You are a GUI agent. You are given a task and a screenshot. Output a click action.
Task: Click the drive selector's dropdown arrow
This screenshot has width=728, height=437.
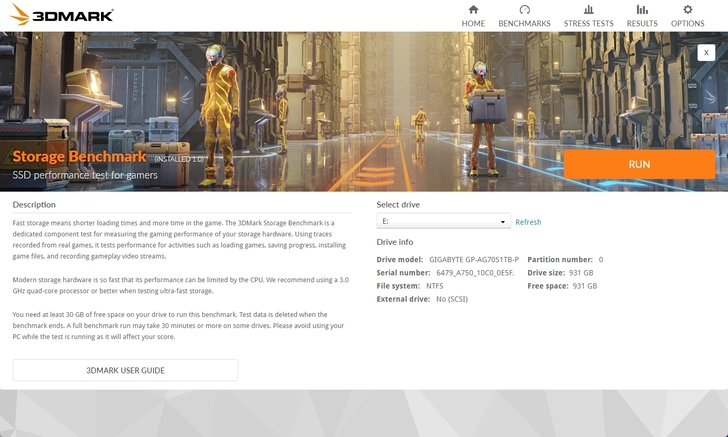503,222
